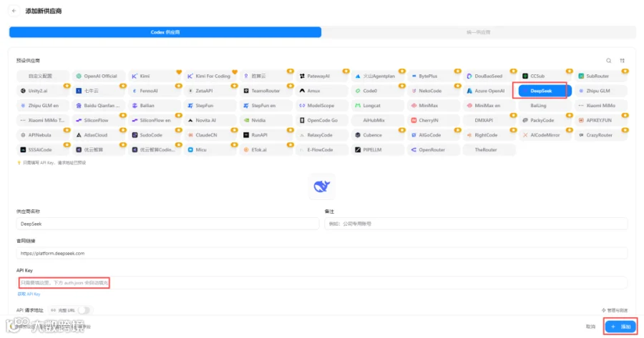Pick the CherryIN preset
This screenshot has height=338, width=644.
point(434,121)
